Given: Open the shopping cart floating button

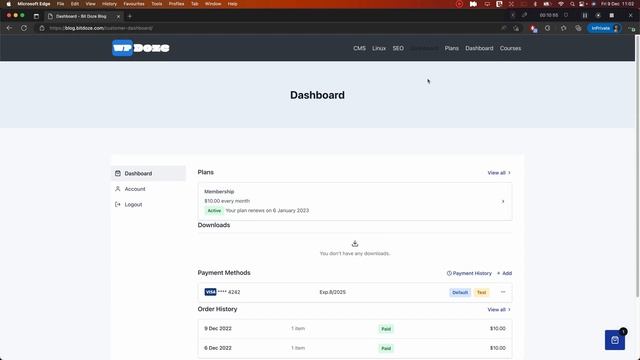Looking at the screenshot, I should click(615, 340).
